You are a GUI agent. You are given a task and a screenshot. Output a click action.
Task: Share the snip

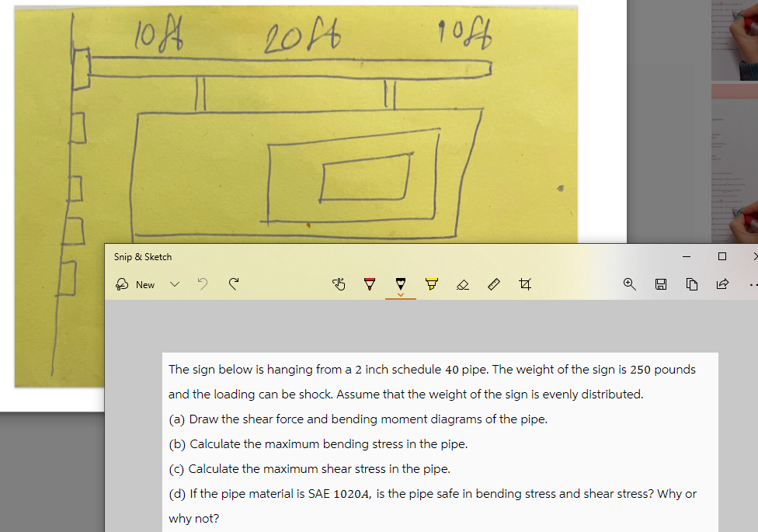722,284
